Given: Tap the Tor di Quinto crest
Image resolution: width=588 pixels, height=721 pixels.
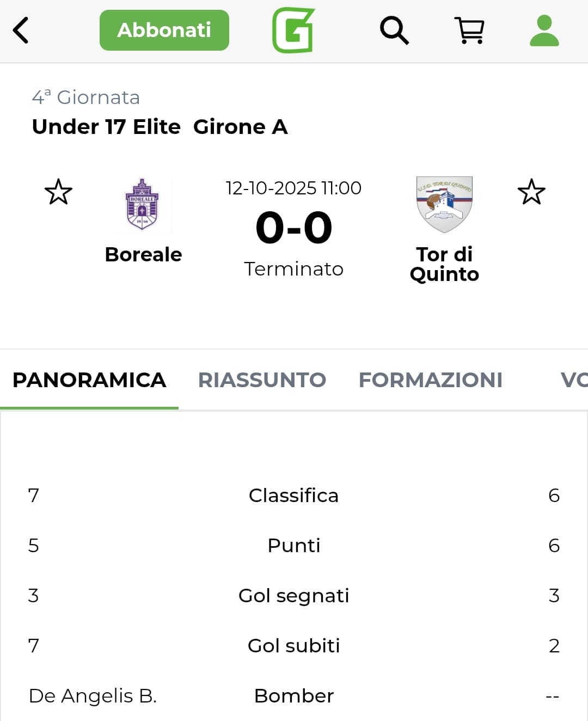Looking at the screenshot, I should [444, 205].
